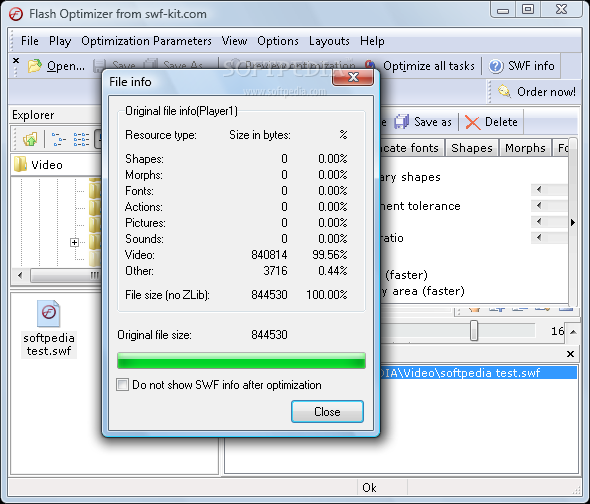Click the Shapes: row label in dialog

(144, 159)
